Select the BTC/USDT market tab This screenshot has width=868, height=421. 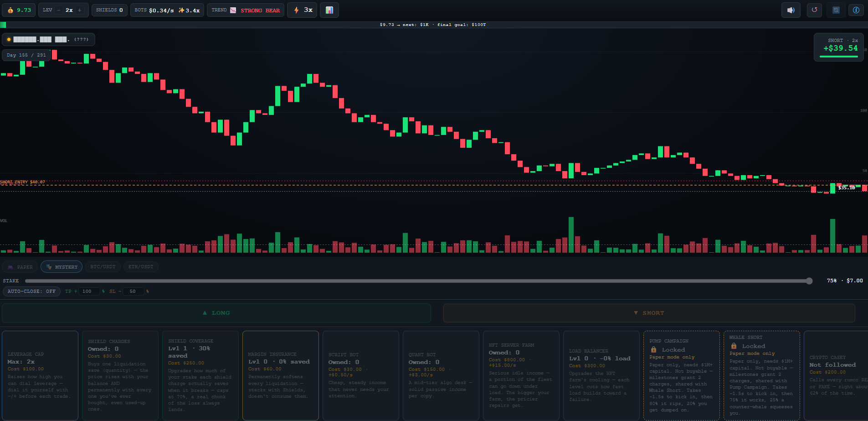tap(103, 267)
